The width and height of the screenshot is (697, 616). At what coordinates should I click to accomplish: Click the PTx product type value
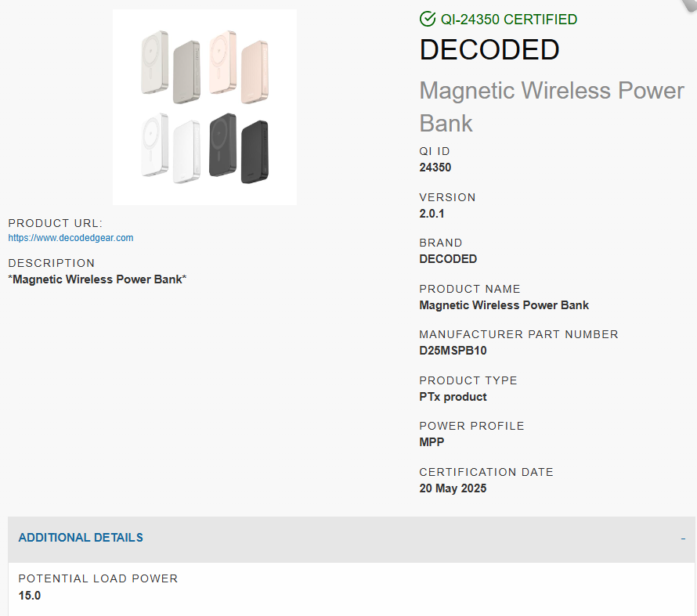[x=453, y=397]
